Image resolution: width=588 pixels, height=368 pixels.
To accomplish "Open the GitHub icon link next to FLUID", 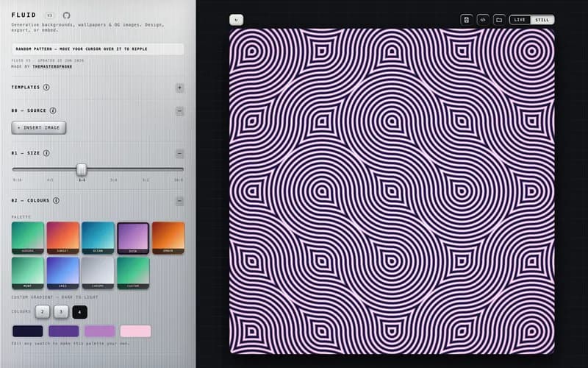I will [x=66, y=15].
